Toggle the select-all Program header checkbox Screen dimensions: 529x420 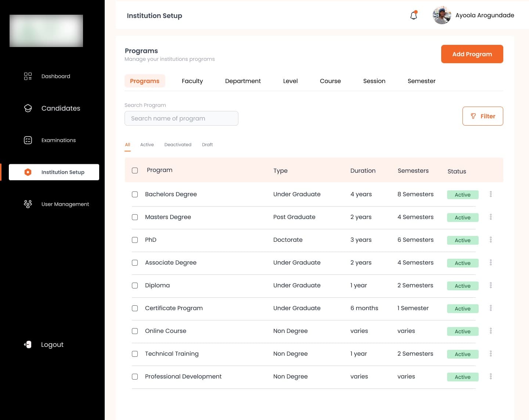[135, 170]
